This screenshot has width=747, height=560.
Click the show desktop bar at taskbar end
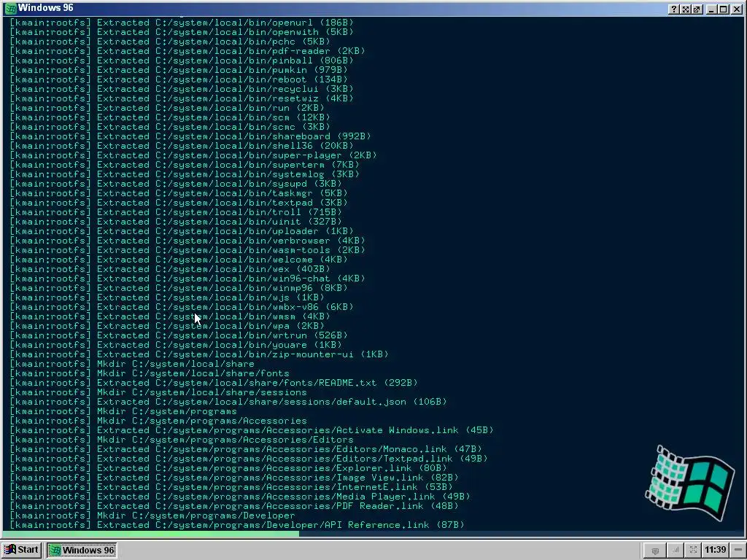738,550
